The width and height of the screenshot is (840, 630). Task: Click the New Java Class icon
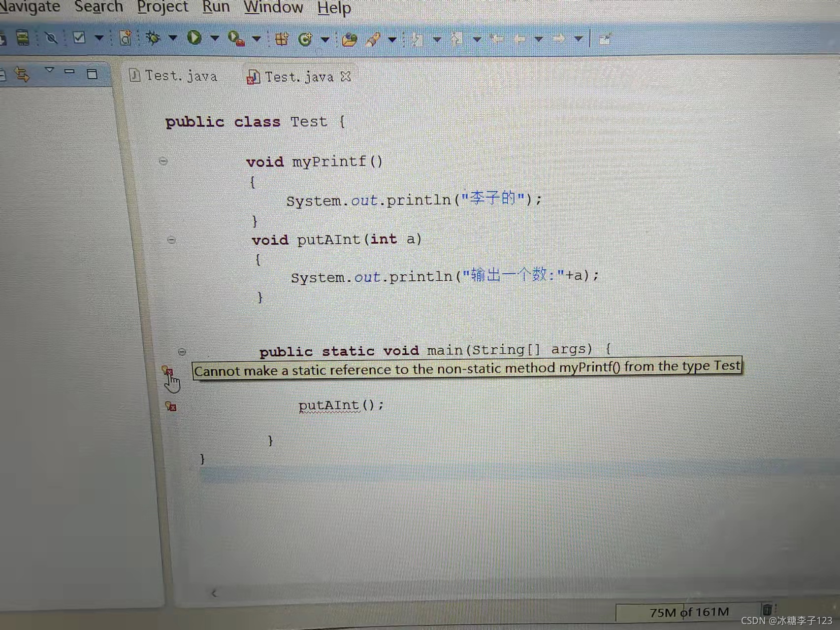(305, 39)
